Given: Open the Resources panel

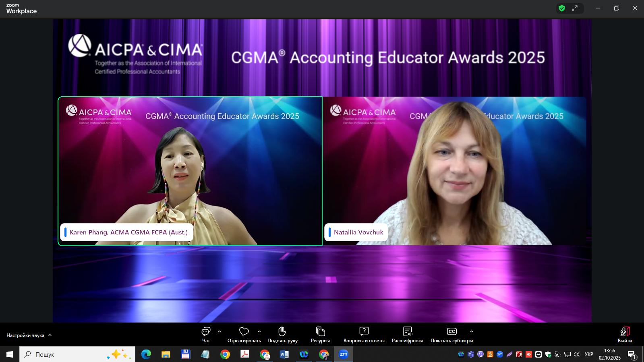Looking at the screenshot, I should (320, 335).
